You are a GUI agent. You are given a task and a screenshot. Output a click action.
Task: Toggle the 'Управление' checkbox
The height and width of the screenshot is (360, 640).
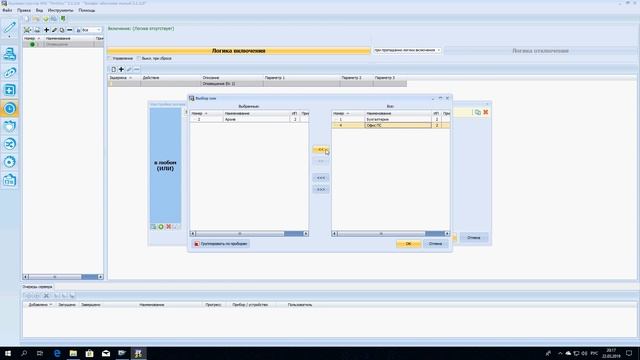pos(110,58)
